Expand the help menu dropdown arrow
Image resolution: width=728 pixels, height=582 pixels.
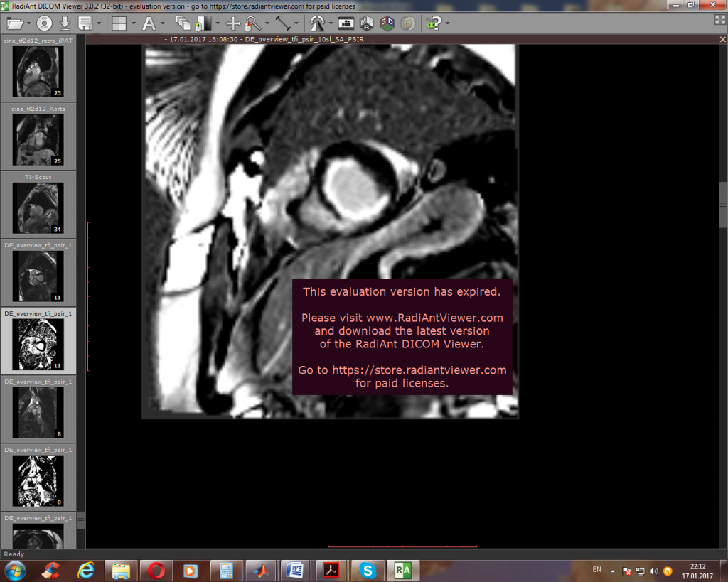pos(447,23)
